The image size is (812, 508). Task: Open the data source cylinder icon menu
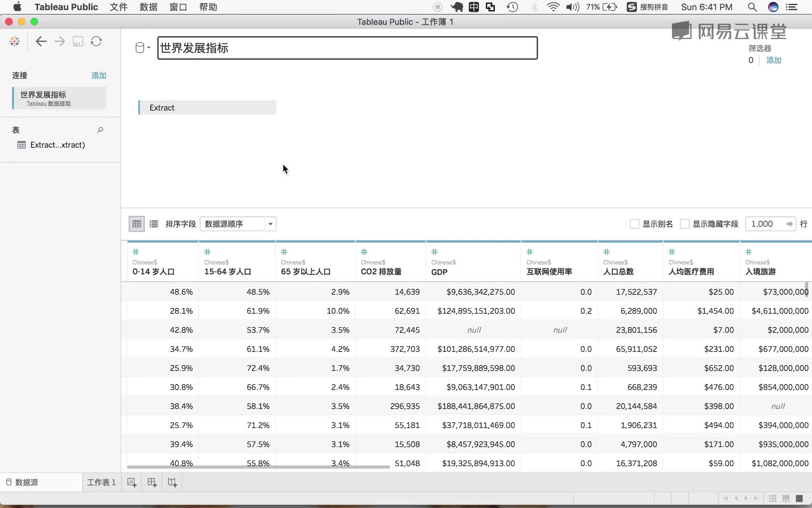[142, 48]
